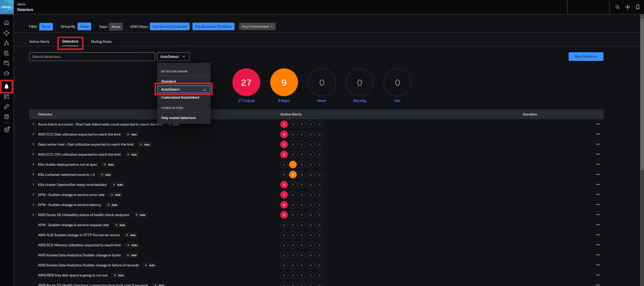This screenshot has width=644, height=286.
Task: Open the Settings gear icon in sidebar
Action: click(x=6, y=130)
